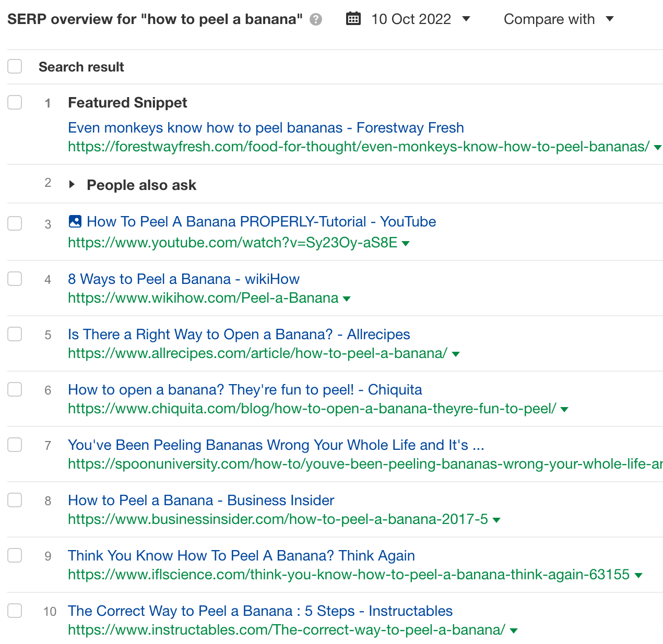Expand the "People also ask" section
663x644 pixels.
click(72, 184)
